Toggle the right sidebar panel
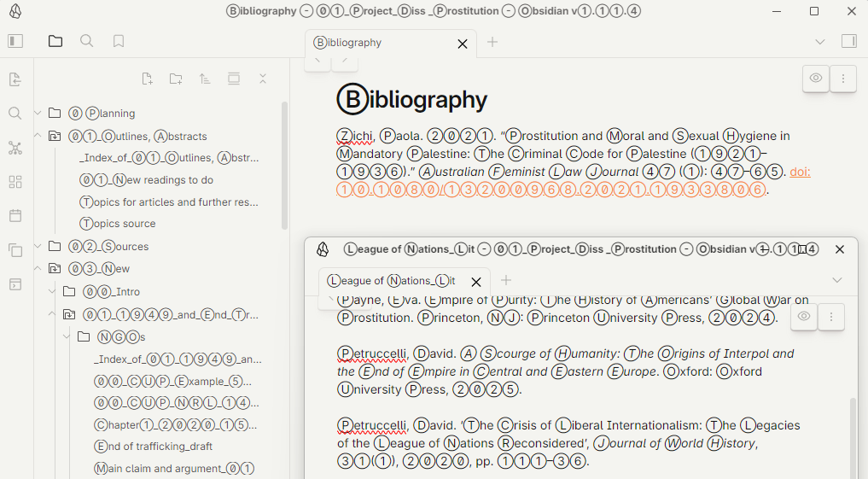This screenshot has width=868, height=479. point(848,41)
